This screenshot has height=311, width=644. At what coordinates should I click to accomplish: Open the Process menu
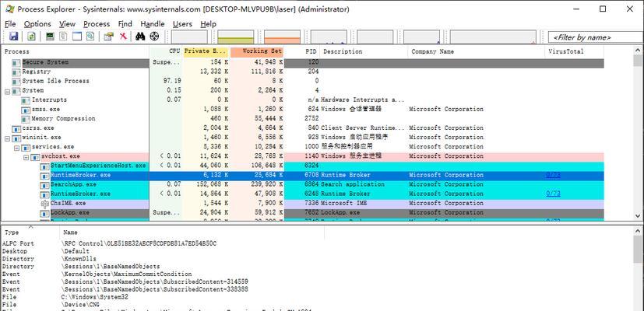tap(97, 24)
